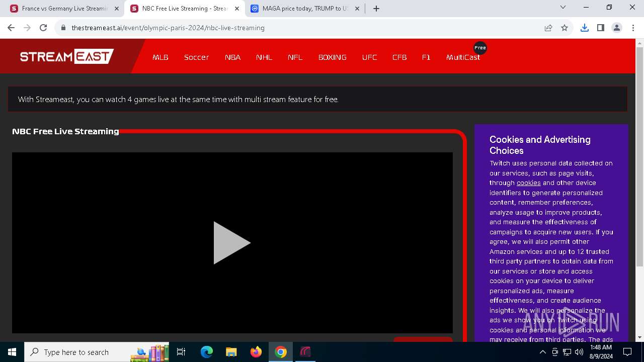The height and width of the screenshot is (362, 644).
Task: Toggle the browser side panel
Action: pyautogui.click(x=600, y=28)
